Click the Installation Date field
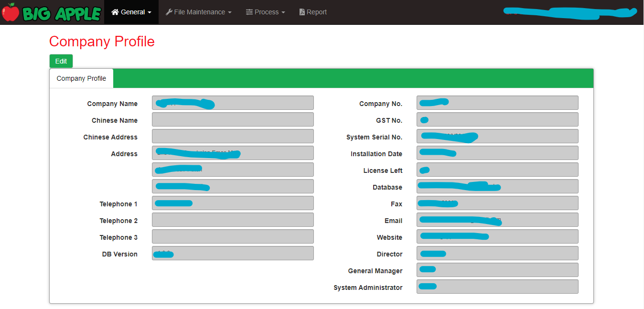Screen dimensions: 644x309 (497, 153)
